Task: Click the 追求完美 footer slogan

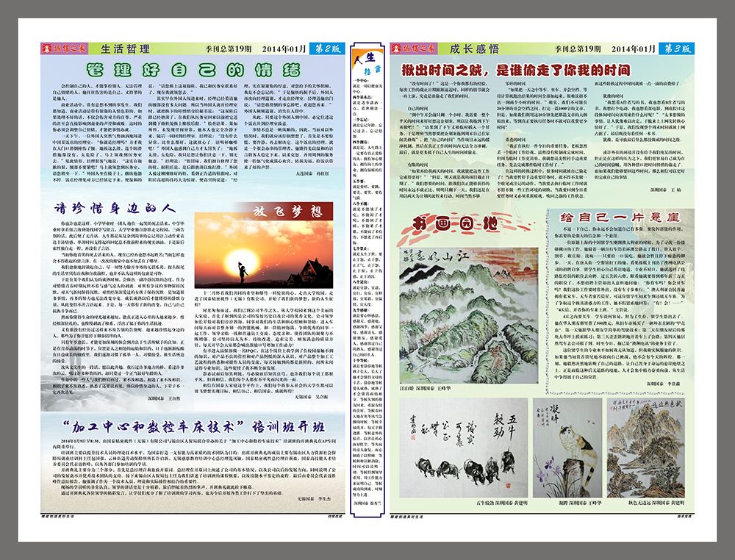Action: pos(684,516)
